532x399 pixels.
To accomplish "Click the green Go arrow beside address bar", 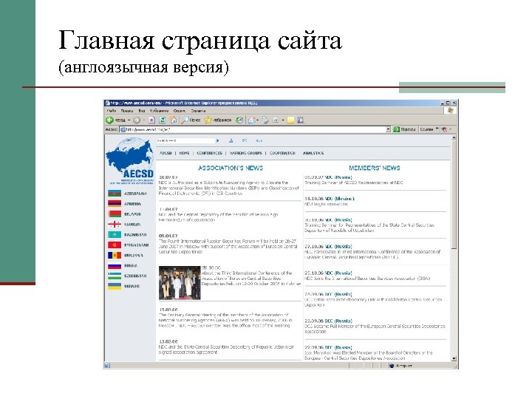I will click(396, 129).
